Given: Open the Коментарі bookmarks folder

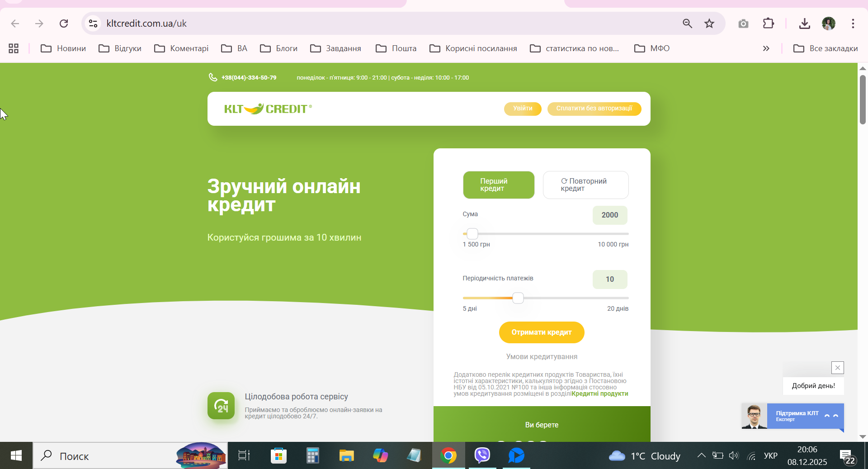Looking at the screenshot, I should click(x=181, y=48).
